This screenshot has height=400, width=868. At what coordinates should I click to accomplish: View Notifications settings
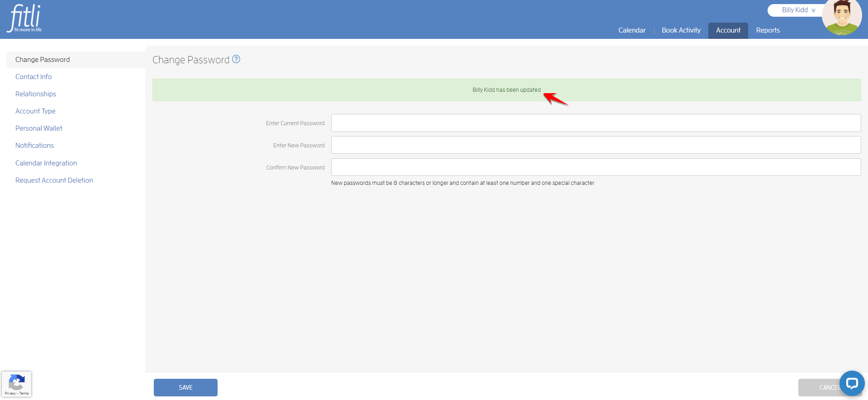click(34, 146)
